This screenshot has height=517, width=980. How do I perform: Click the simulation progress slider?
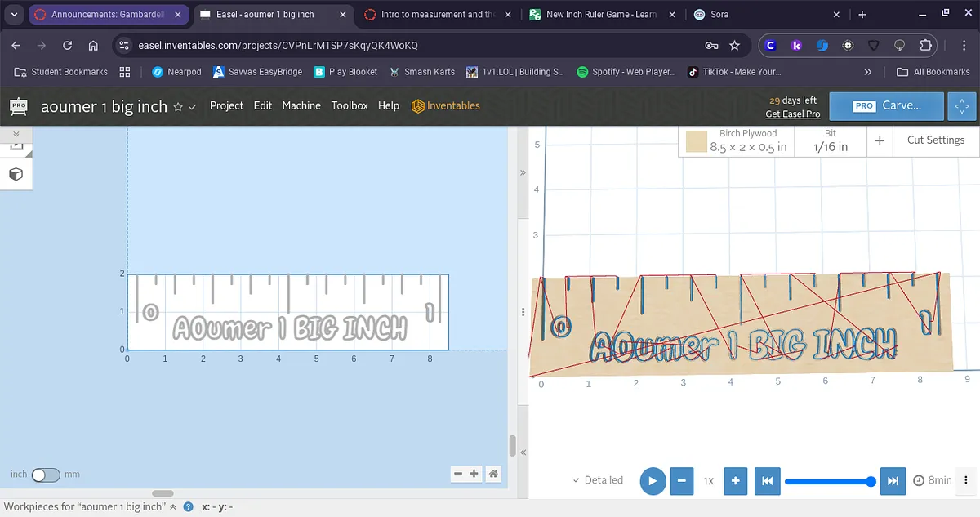(x=827, y=481)
